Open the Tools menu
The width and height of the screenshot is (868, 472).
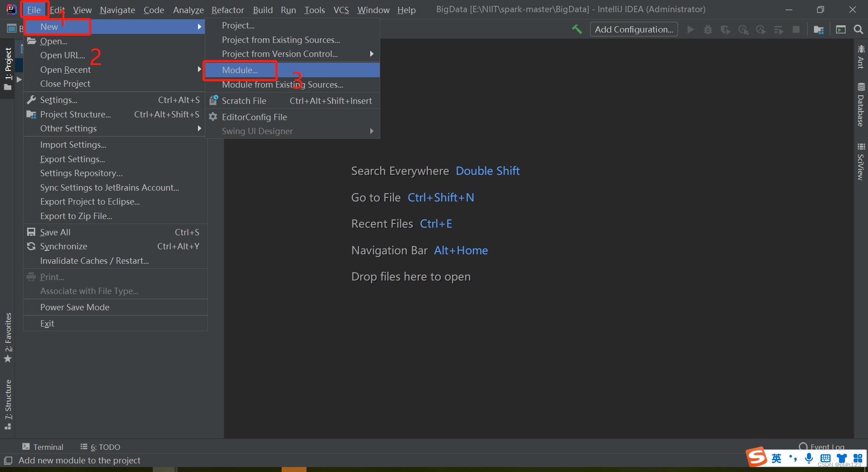[315, 10]
